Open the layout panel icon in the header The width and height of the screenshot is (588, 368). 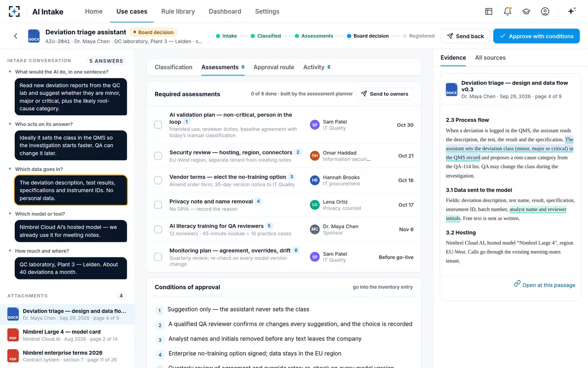tap(489, 11)
